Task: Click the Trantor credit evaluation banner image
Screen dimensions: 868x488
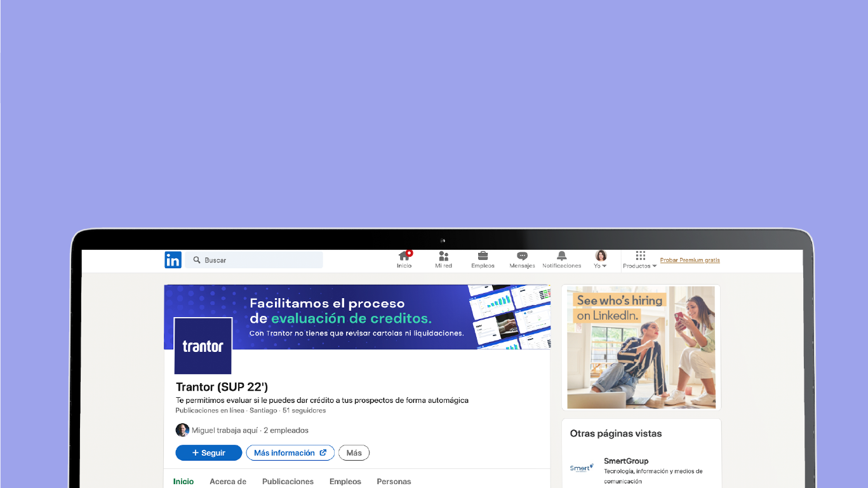Action: tap(357, 317)
